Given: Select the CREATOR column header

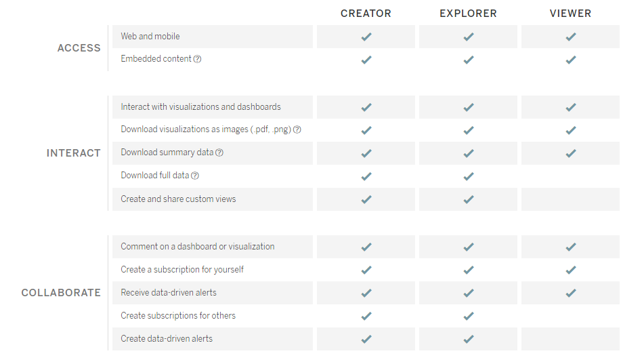Looking at the screenshot, I should point(366,14).
